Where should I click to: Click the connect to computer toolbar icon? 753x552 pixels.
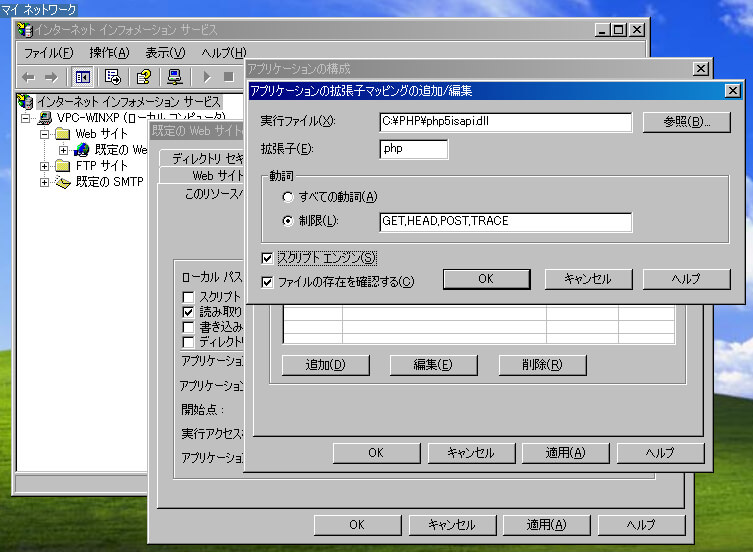[174, 77]
